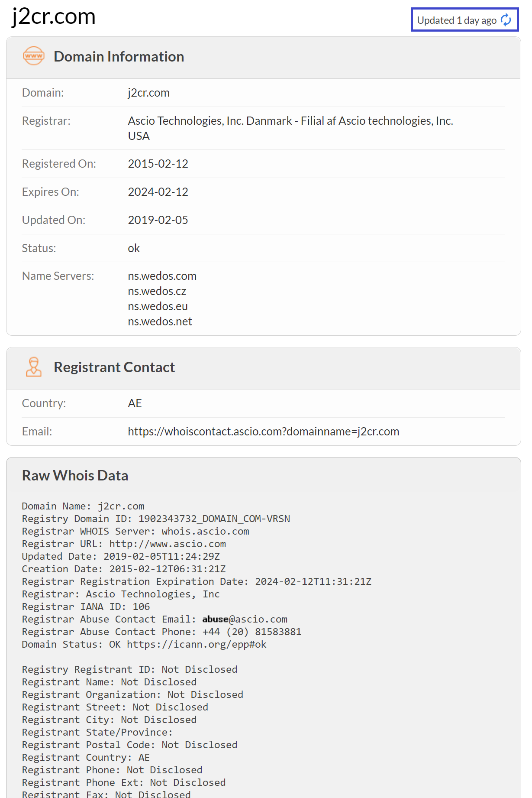The image size is (532, 798).
Task: Click the status value ok
Action: tap(134, 248)
